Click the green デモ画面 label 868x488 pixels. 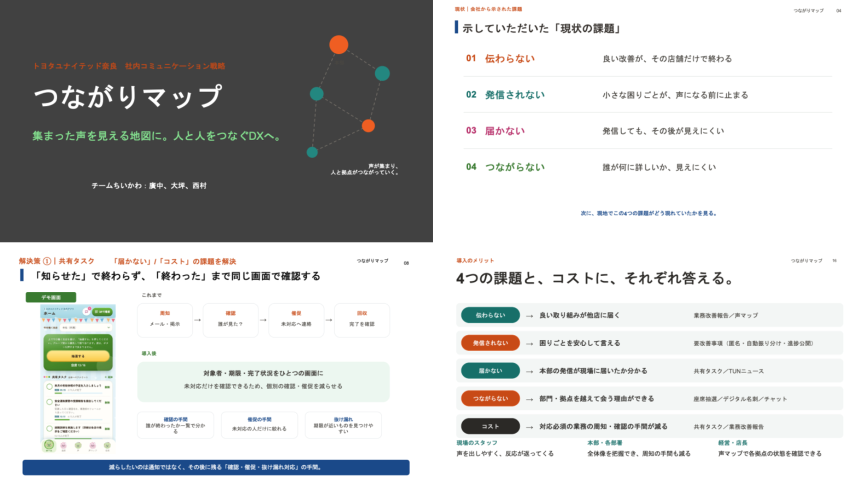click(51, 297)
